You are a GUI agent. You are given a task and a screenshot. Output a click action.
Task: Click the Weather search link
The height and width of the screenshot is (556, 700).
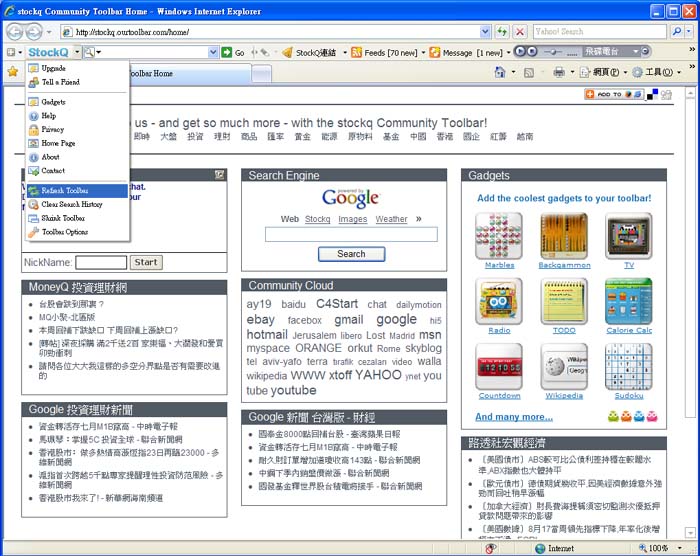(392, 219)
